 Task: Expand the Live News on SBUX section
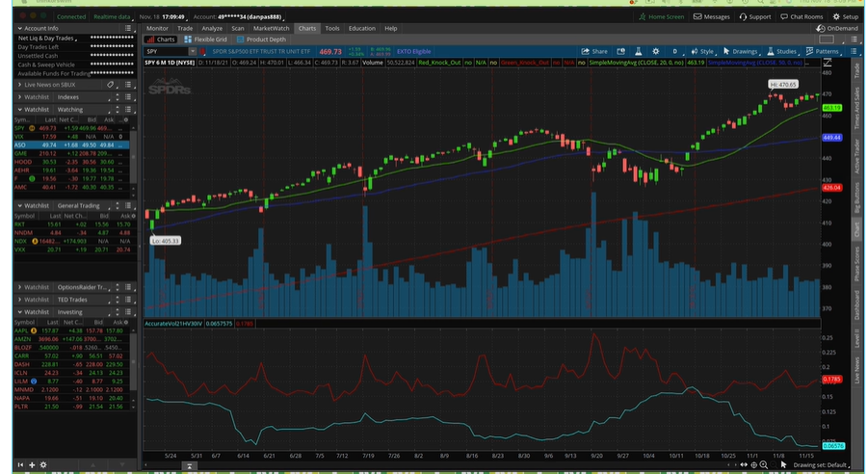[x=20, y=85]
